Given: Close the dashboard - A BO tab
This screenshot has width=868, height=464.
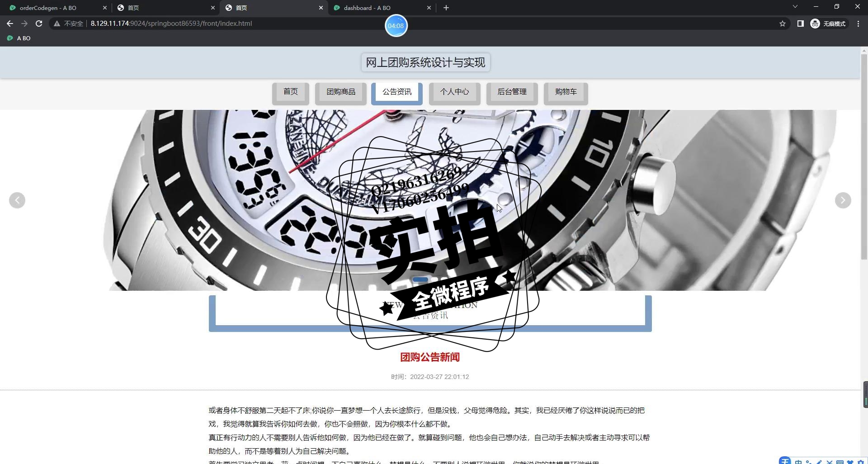Looking at the screenshot, I should coord(429,8).
